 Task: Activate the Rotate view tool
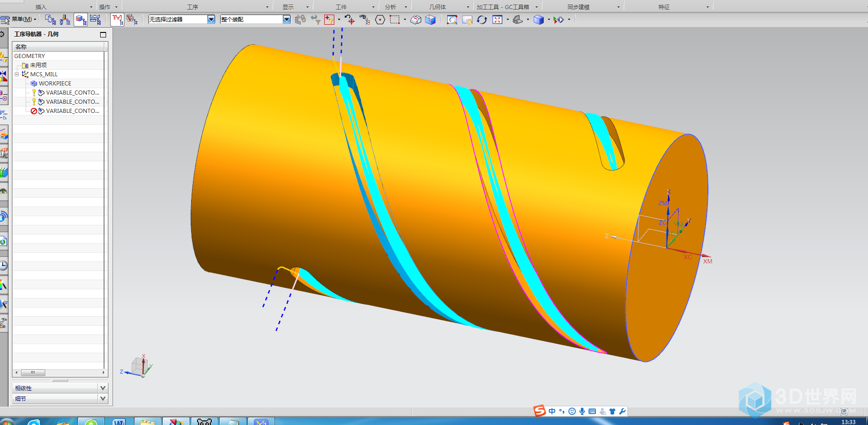pyautogui.click(x=482, y=20)
